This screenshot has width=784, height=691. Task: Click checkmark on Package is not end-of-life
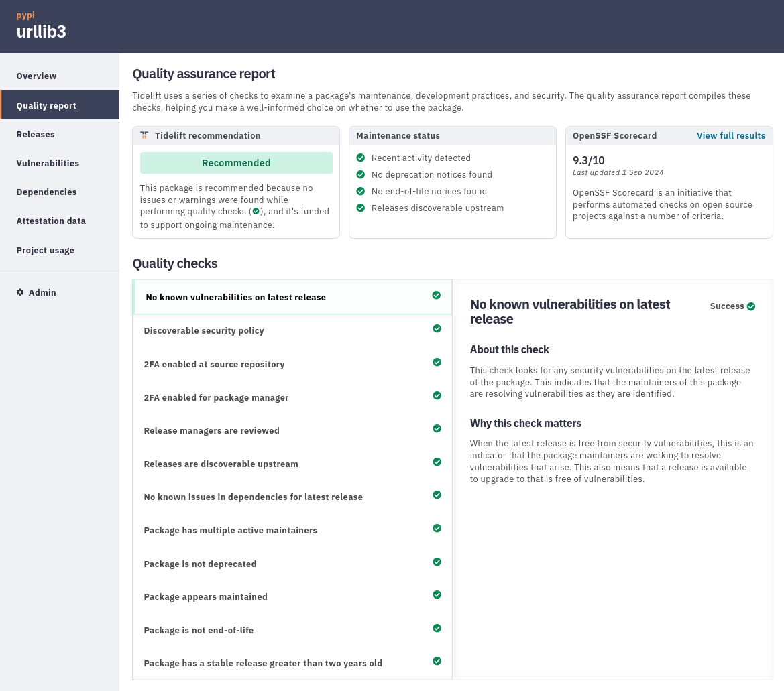click(x=437, y=628)
